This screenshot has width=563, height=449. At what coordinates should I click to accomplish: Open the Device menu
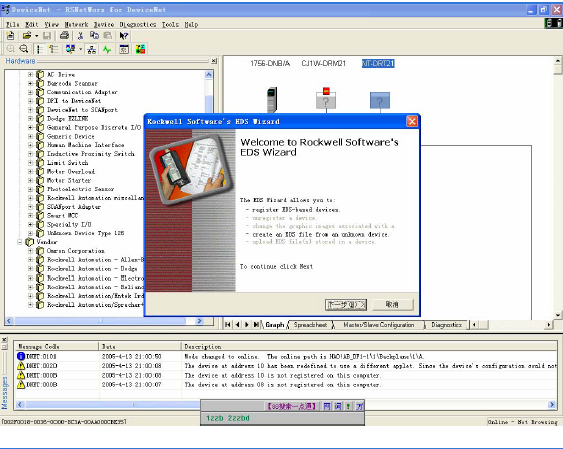[x=104, y=24]
